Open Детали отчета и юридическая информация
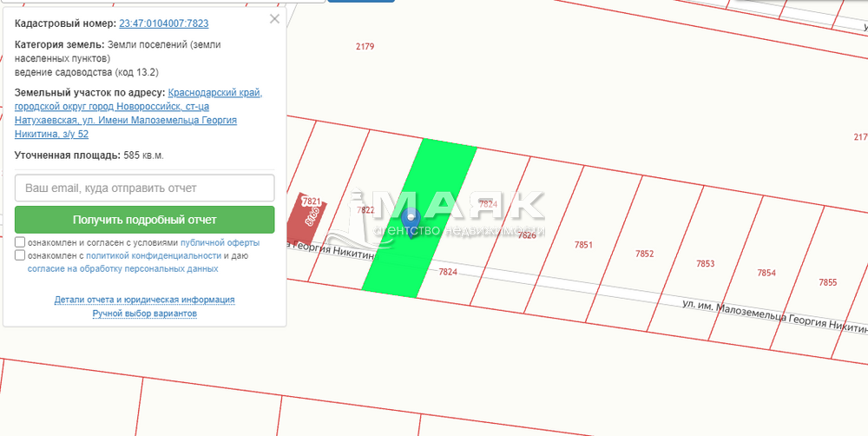 pos(144,300)
